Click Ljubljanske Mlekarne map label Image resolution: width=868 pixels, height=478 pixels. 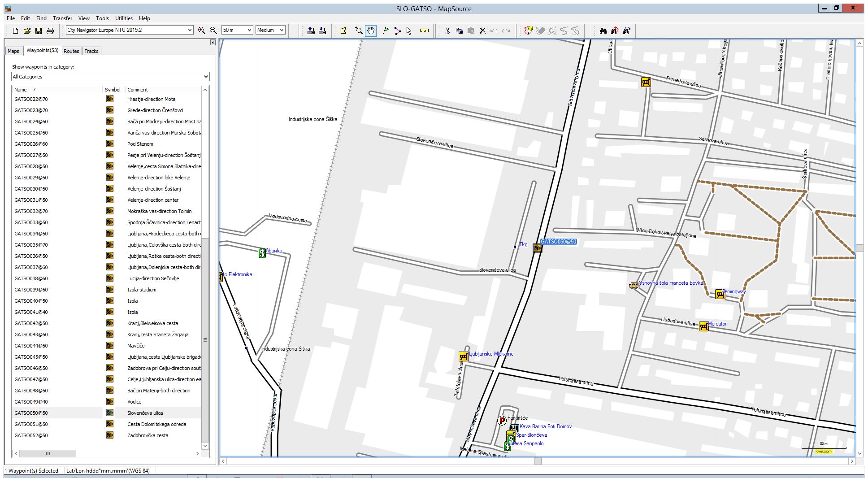tap(491, 354)
